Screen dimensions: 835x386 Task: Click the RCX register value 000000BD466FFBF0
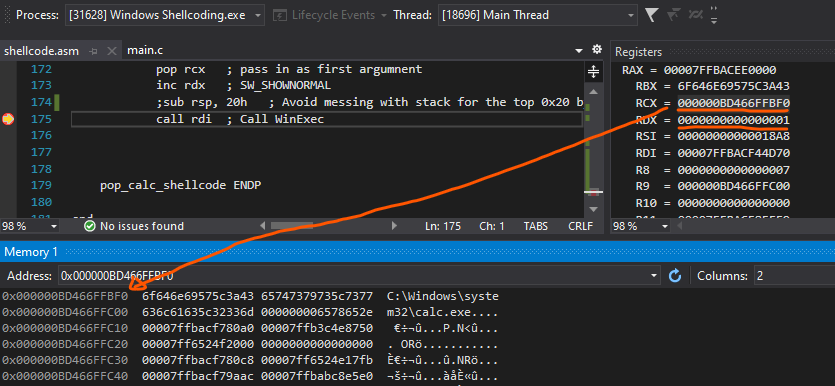click(733, 103)
